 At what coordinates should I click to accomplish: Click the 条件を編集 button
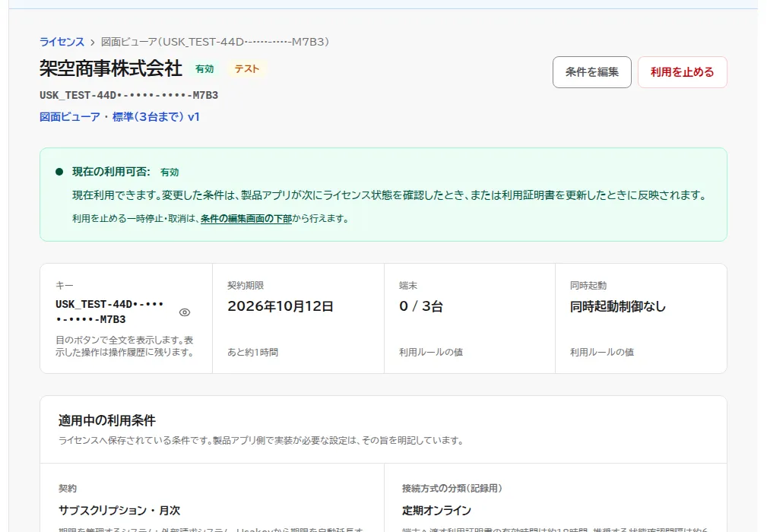click(592, 72)
